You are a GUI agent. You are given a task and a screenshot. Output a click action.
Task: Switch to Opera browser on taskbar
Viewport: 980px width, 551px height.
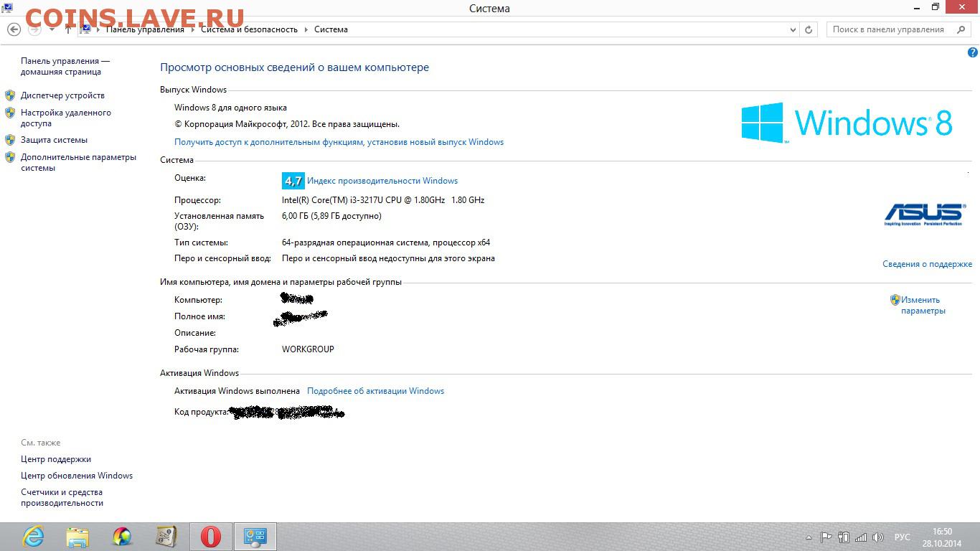[x=211, y=537]
